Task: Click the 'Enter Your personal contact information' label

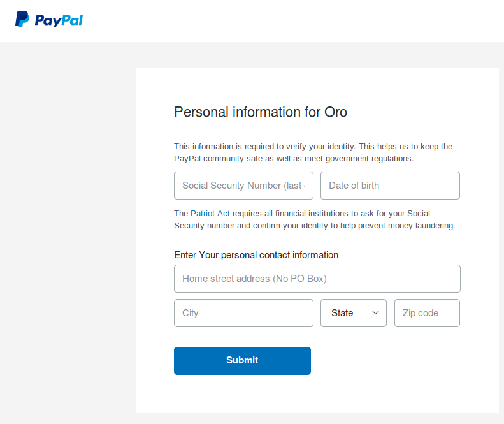Action: (256, 255)
